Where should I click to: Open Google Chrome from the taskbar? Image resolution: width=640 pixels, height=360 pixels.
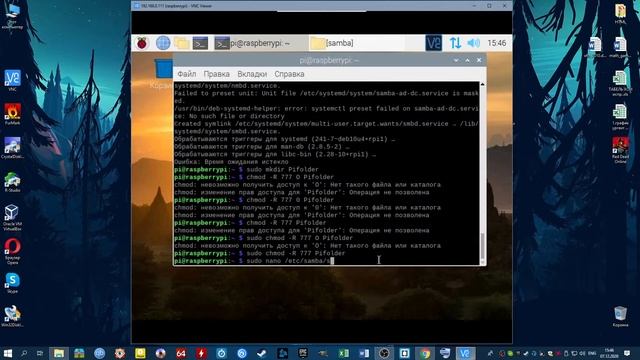tap(424, 353)
